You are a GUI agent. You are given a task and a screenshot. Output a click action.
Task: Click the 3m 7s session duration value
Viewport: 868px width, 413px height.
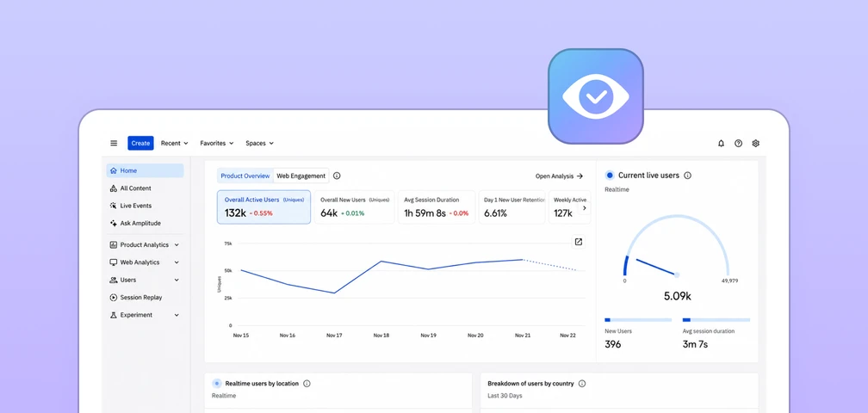tap(695, 344)
